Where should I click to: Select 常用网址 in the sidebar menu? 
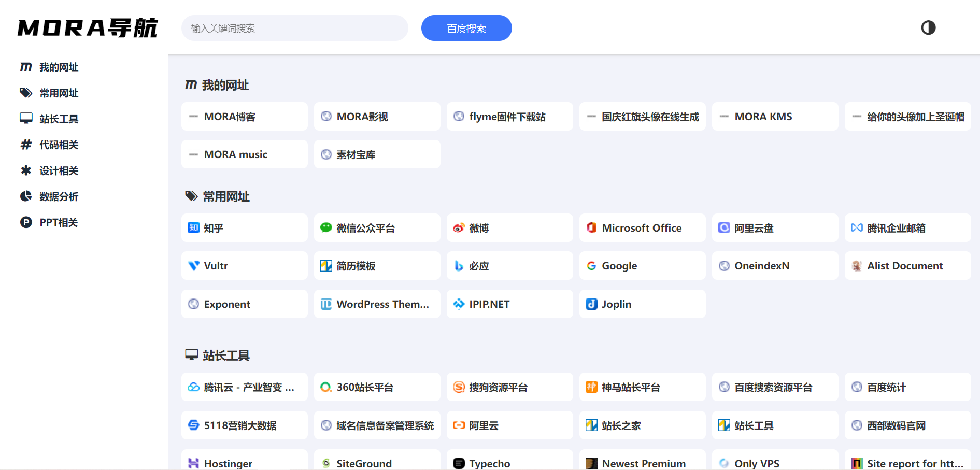[59, 93]
